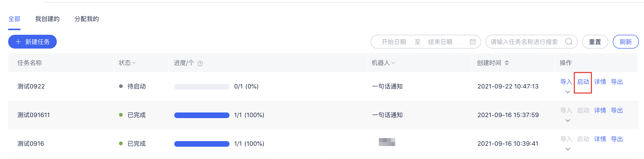
Task: Click the progress help question-mark icon
Action: tap(200, 63)
